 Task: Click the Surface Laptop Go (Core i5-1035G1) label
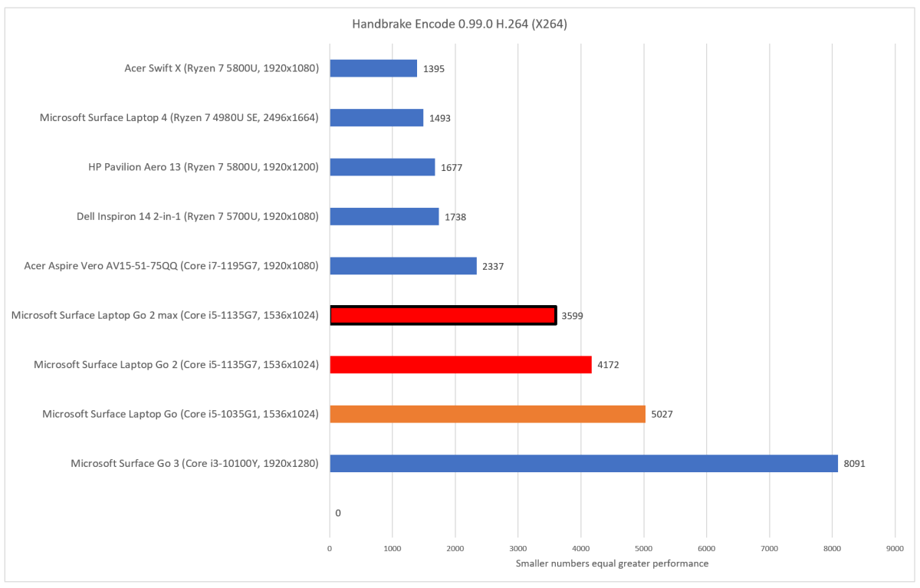click(x=181, y=414)
